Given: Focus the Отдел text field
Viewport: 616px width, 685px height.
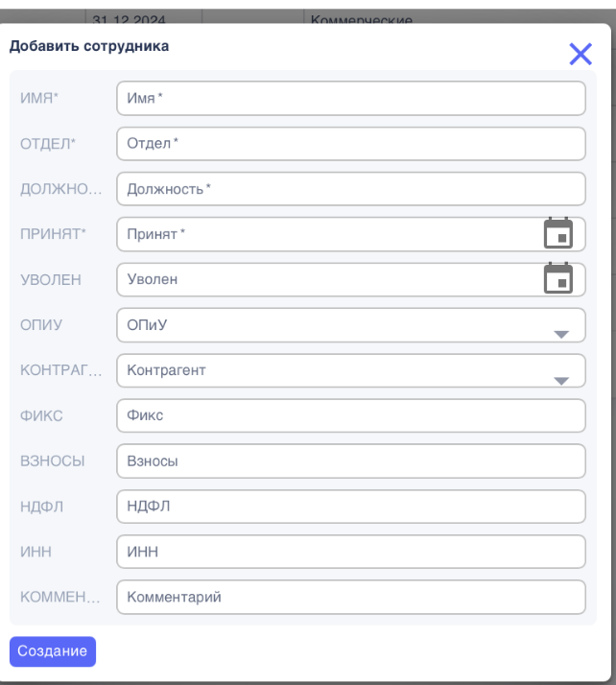Looking at the screenshot, I should 350,144.
